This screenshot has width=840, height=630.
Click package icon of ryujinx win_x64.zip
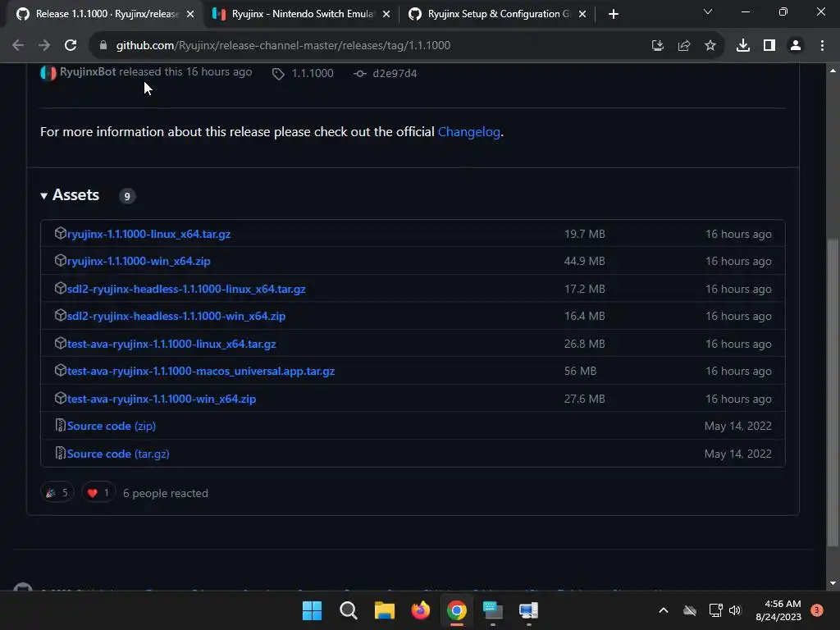[60, 260]
